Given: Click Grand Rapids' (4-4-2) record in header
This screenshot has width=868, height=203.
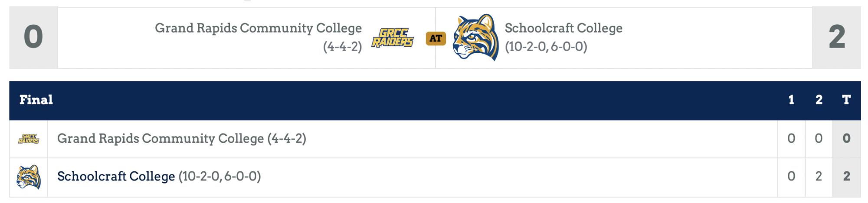Looking at the screenshot, I should click(x=342, y=47).
